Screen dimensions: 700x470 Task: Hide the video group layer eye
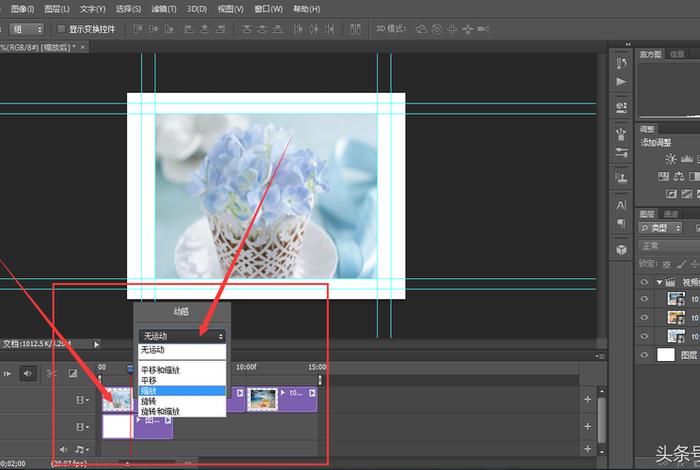[x=644, y=282]
